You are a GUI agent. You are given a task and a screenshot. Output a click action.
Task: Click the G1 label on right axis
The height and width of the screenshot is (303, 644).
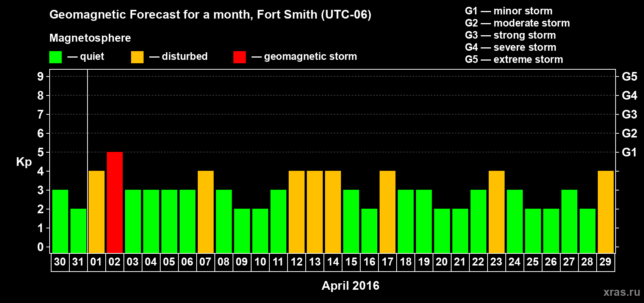point(629,152)
